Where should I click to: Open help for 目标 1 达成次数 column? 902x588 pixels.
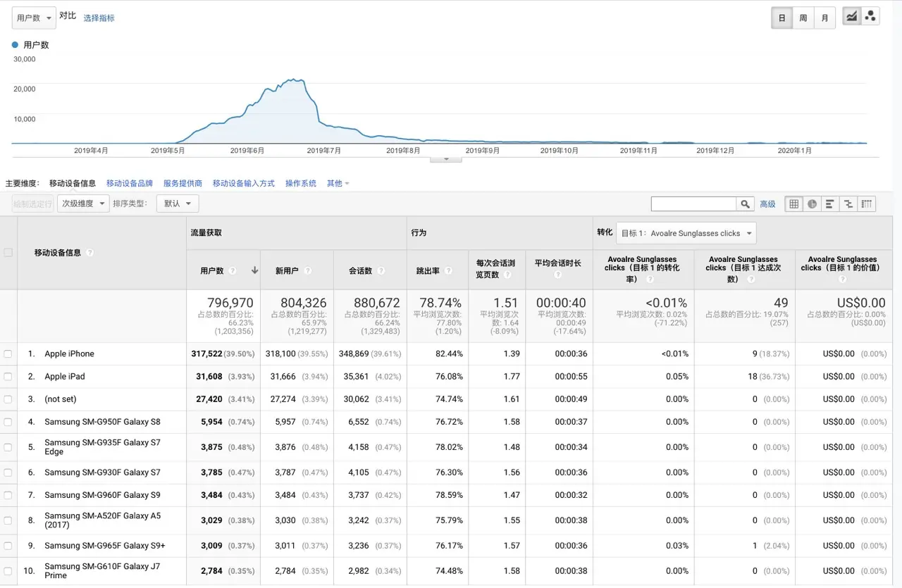(x=752, y=279)
